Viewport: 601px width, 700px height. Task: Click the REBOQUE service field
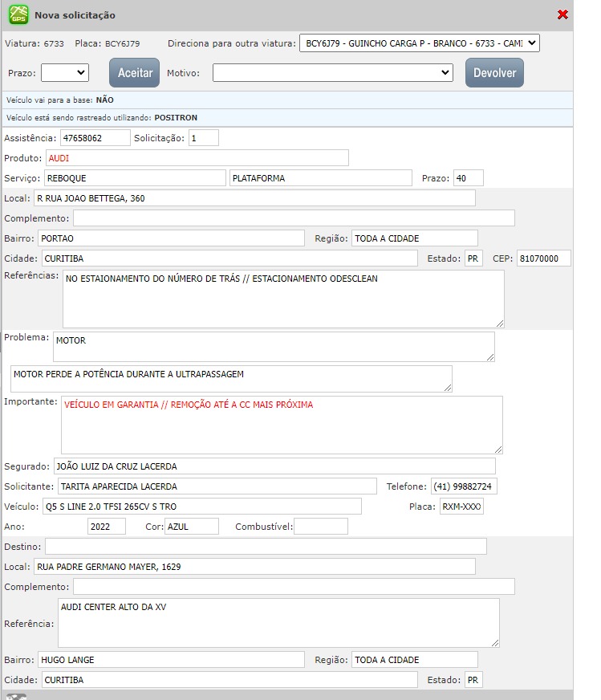pyautogui.click(x=135, y=178)
